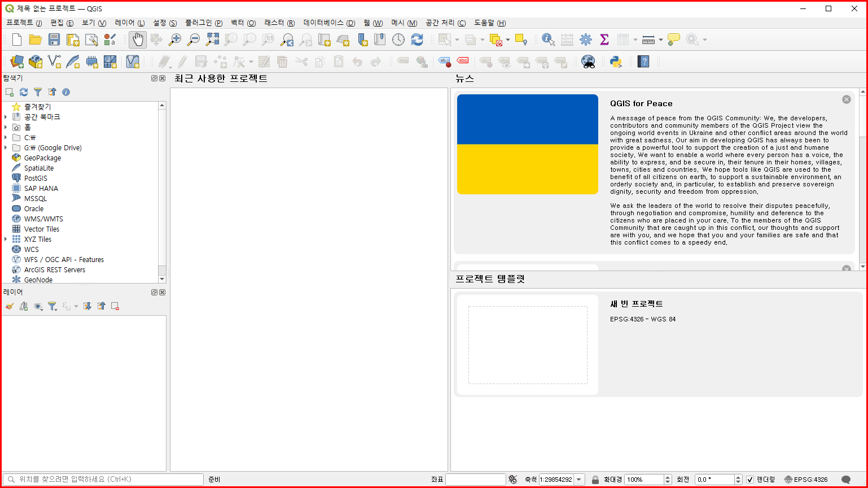Float the 레이어 panel with undock button
Screen dimensions: 868x488
(154, 293)
